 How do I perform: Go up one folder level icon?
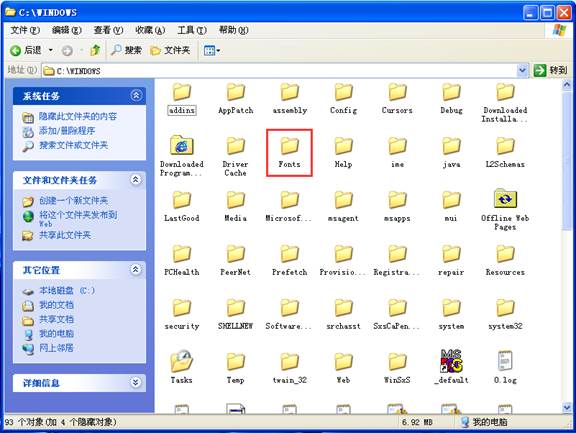(x=95, y=50)
